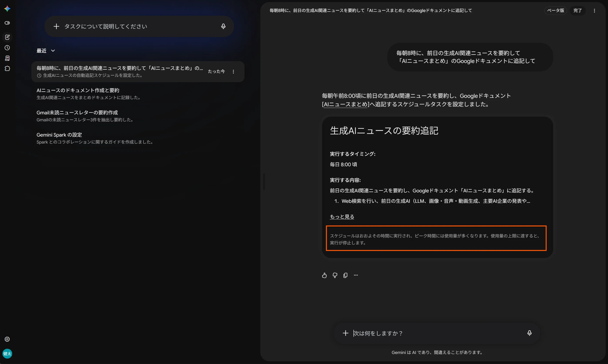Open the scheduled tasks clock icon

(x=7, y=47)
